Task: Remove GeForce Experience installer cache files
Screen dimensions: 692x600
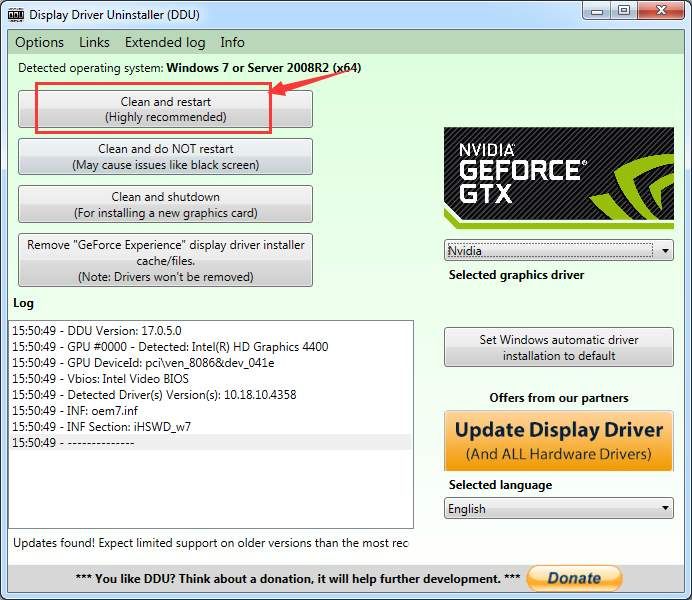Action: [x=165, y=260]
